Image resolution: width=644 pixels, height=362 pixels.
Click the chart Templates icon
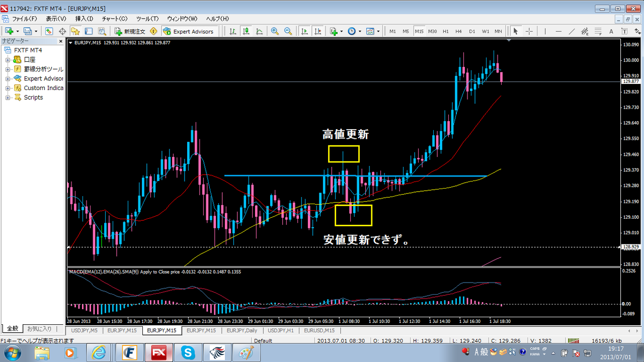click(x=370, y=31)
